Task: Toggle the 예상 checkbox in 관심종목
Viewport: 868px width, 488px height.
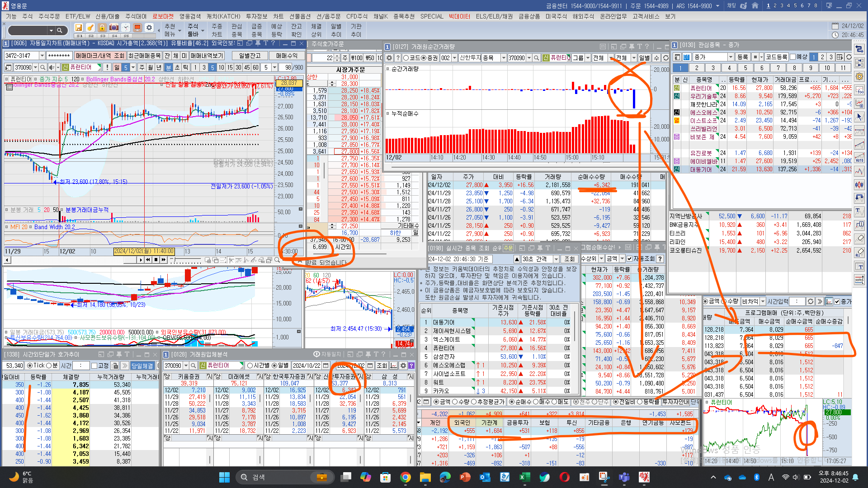Action: 793,57
